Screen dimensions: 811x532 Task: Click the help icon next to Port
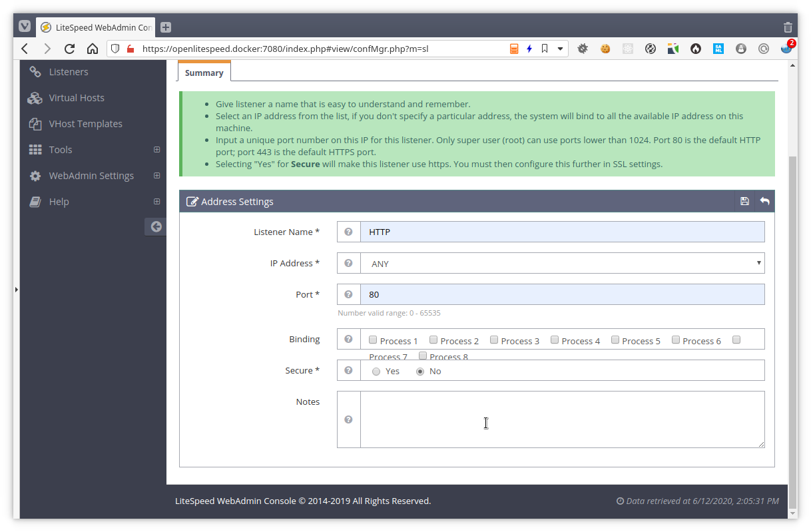[348, 294]
